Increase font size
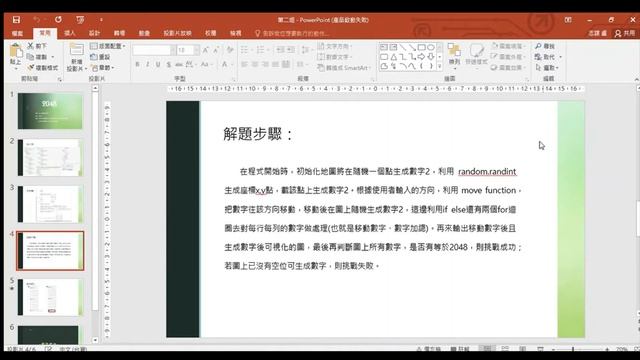The height and width of the screenshot is (360, 640). 206,50
